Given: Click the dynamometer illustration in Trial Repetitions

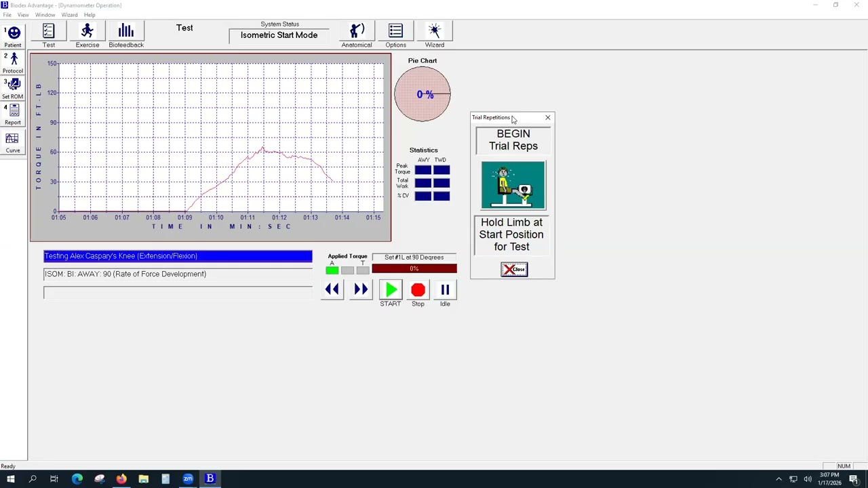Looking at the screenshot, I should 513,185.
